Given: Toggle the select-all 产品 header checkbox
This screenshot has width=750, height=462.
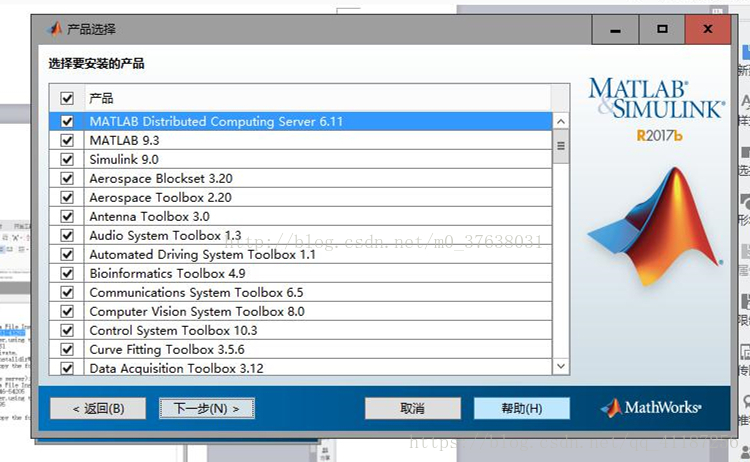Looking at the screenshot, I should point(67,99).
